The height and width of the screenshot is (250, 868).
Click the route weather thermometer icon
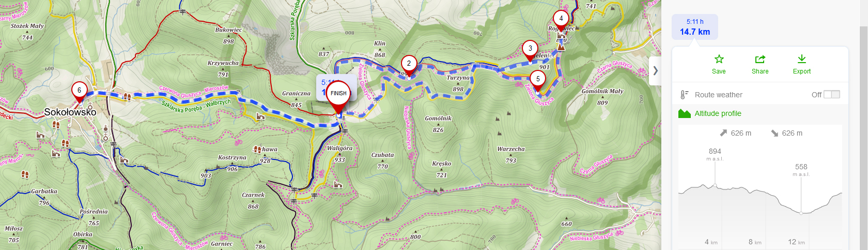click(684, 95)
